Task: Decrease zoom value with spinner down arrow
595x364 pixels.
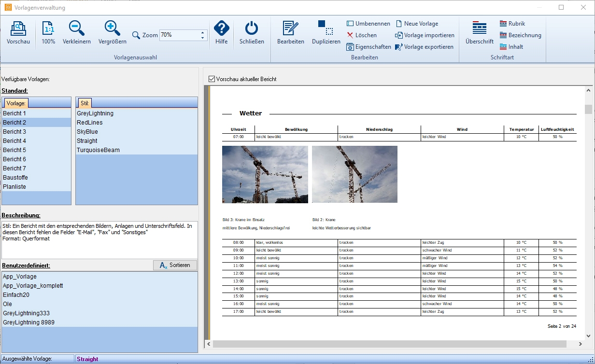Action: 202,38
